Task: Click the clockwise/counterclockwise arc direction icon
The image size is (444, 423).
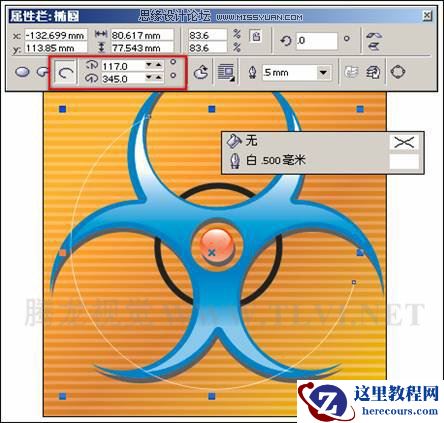Action: click(x=201, y=72)
